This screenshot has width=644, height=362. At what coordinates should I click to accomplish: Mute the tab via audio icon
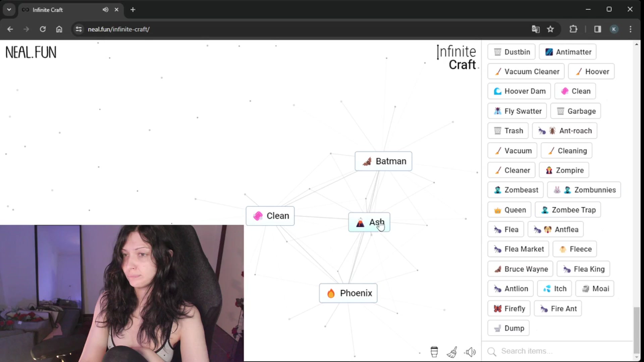(x=105, y=10)
